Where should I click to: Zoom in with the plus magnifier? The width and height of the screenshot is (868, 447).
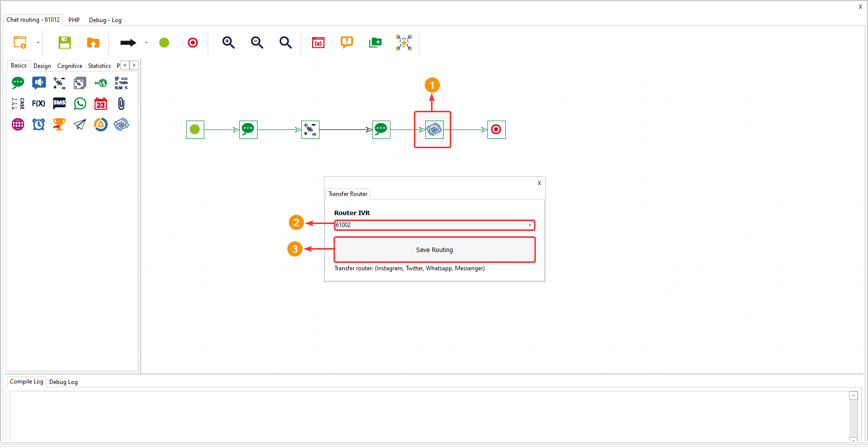(x=228, y=42)
